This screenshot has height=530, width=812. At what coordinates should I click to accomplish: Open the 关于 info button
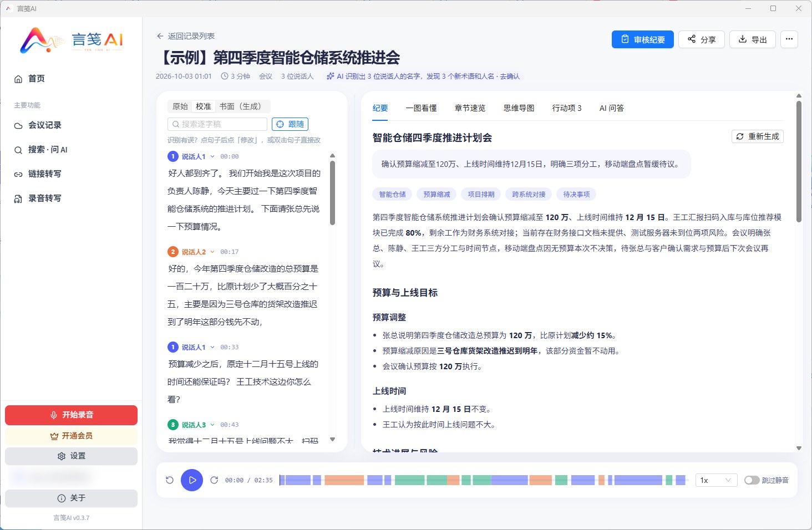coord(71,498)
